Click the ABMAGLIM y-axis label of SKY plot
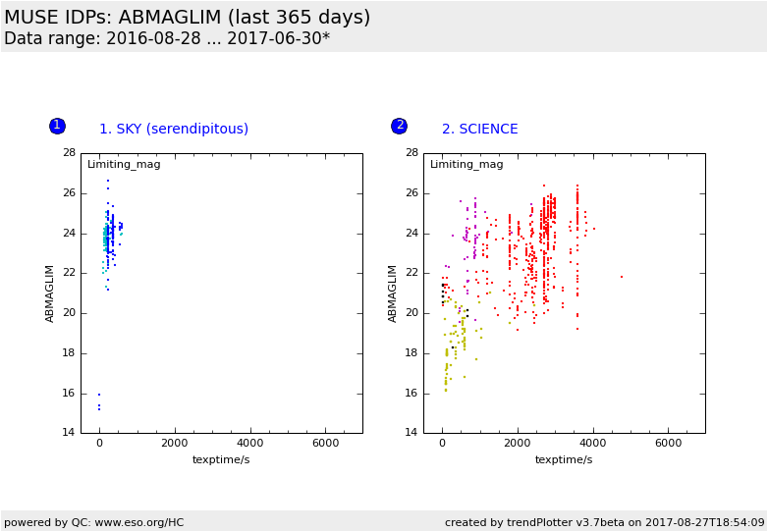Viewport: 768px width, 532px height. click(50, 293)
